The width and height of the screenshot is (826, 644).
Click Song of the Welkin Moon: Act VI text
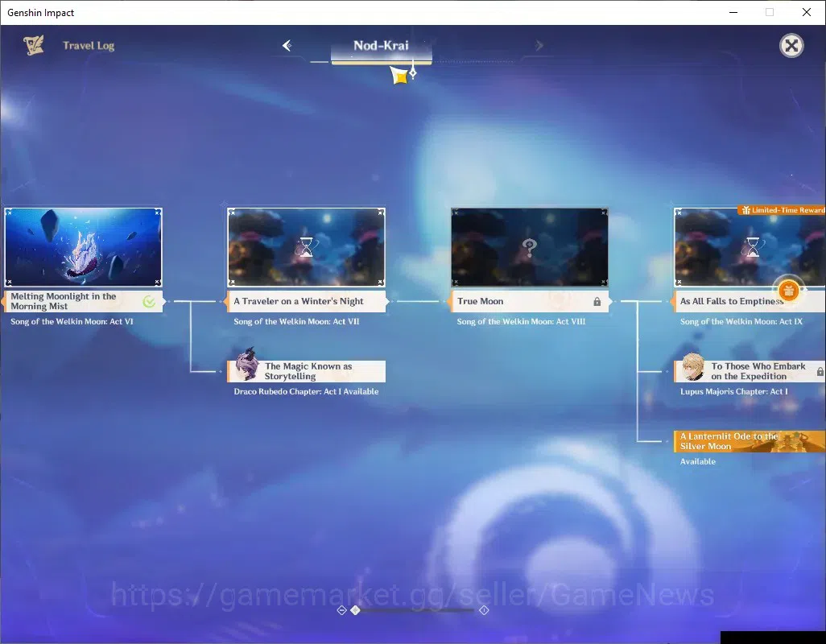click(72, 322)
